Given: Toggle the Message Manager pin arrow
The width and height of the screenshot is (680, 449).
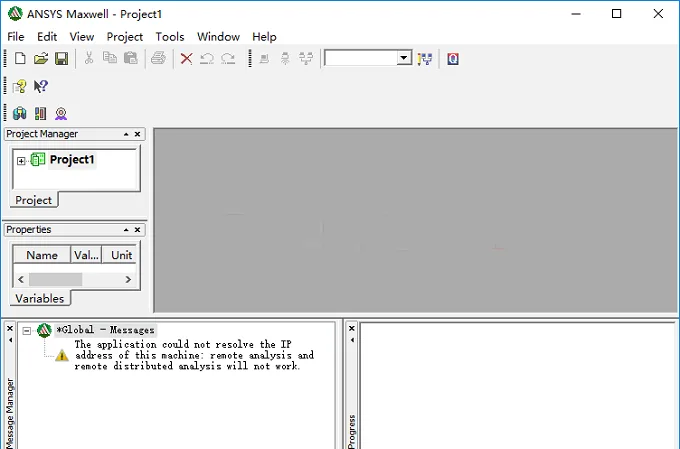Looking at the screenshot, I should coord(10,340).
